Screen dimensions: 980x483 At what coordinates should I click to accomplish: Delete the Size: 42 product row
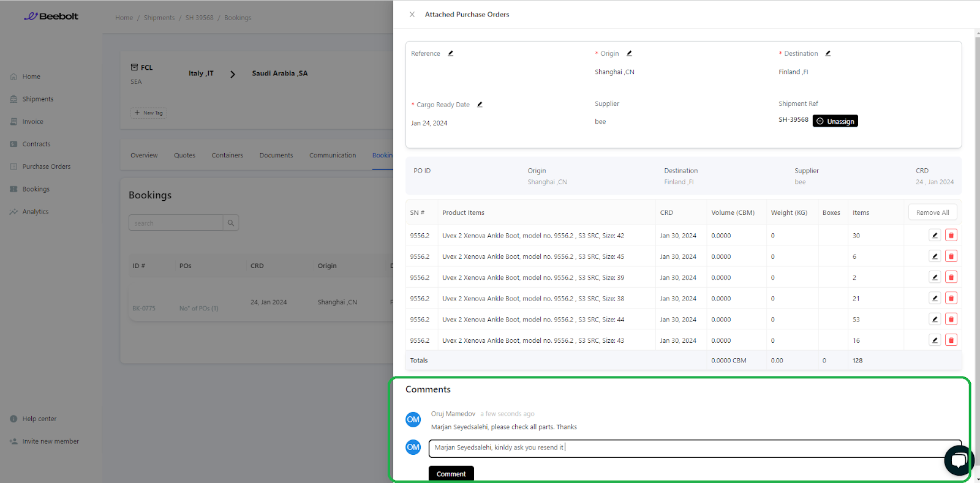(x=951, y=236)
